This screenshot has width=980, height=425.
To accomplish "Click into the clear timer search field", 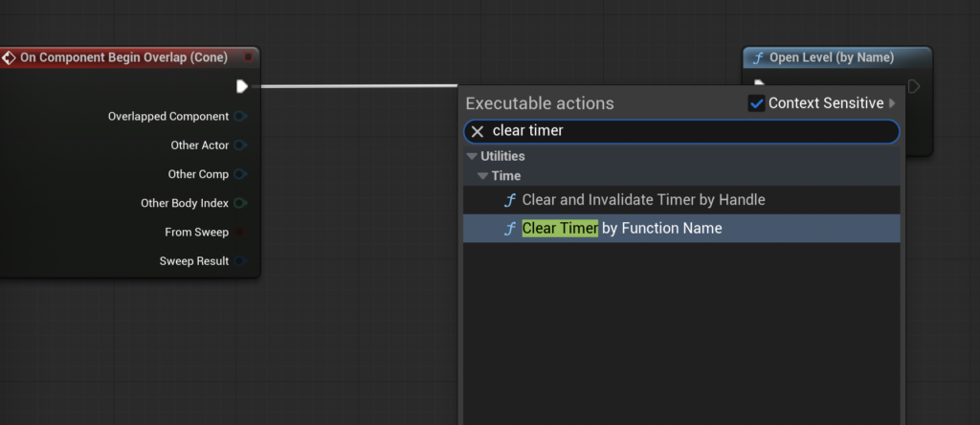I will (681, 131).
